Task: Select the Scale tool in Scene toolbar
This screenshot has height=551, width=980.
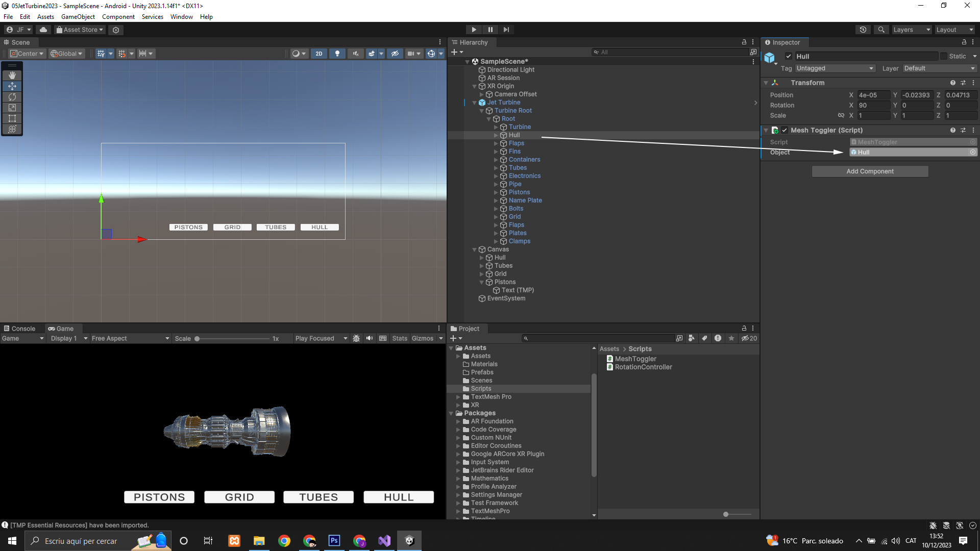Action: [x=12, y=108]
